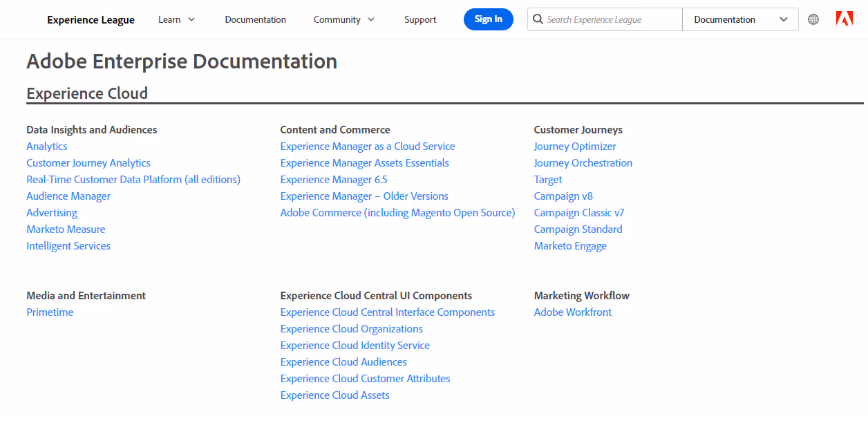Open the Documentation search scope dropdown
Viewport: 868px width, 423px height.
(x=740, y=19)
